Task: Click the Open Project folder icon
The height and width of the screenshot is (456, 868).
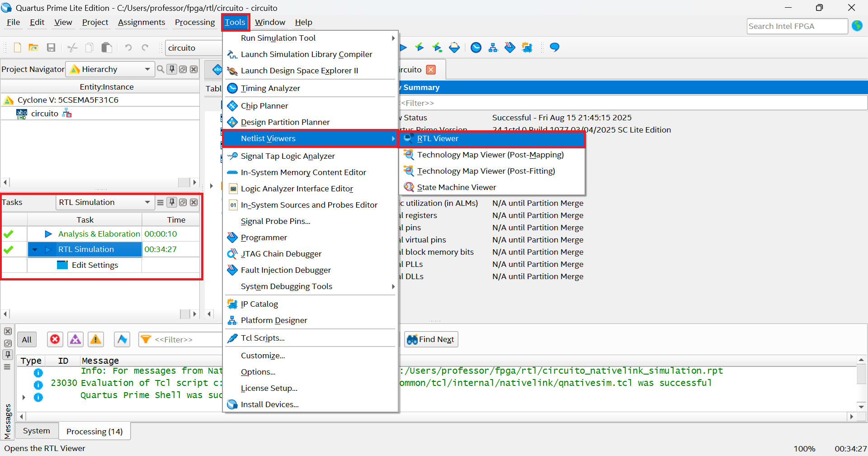Action: pyautogui.click(x=33, y=47)
